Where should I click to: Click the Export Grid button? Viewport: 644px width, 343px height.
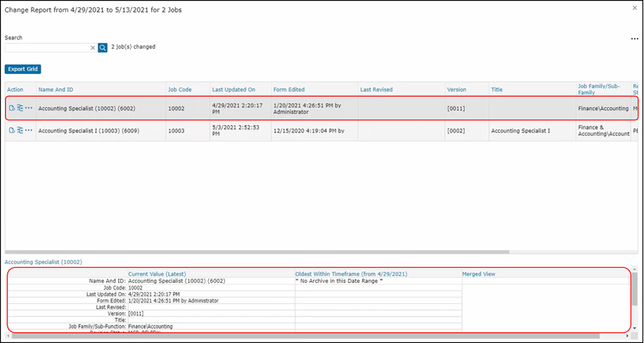(x=23, y=69)
